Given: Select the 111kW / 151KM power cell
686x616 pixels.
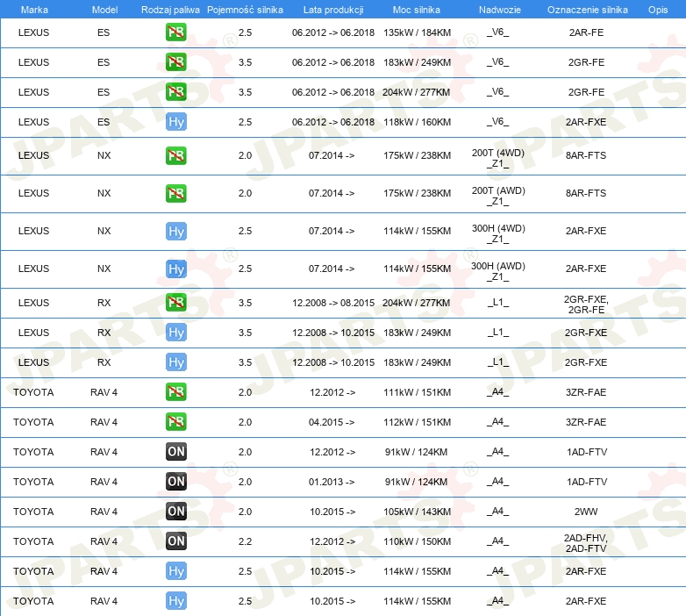Looking at the screenshot, I should click(x=417, y=392).
